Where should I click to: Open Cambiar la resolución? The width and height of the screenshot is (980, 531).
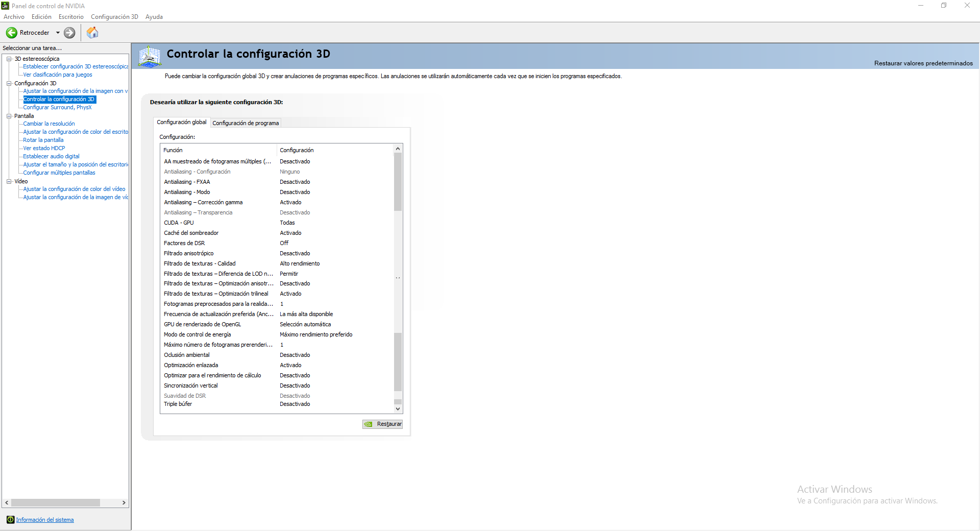[49, 124]
